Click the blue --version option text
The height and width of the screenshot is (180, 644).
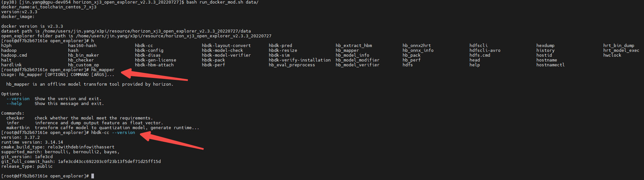click(x=18, y=99)
